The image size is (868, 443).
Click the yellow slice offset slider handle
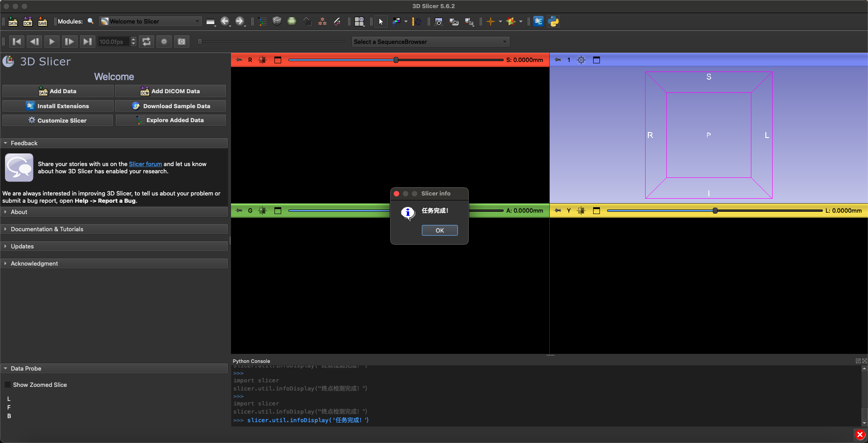pyautogui.click(x=715, y=210)
